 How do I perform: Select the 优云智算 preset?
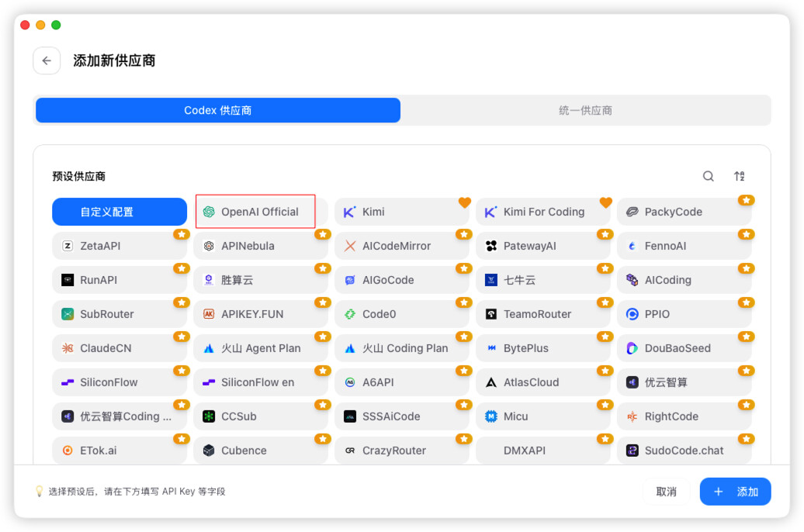tap(684, 382)
